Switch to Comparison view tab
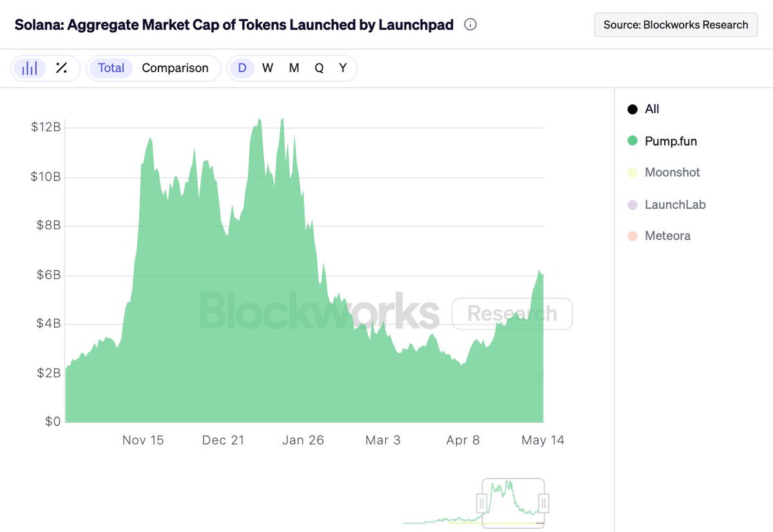Image resolution: width=773 pixels, height=532 pixels. pos(175,68)
